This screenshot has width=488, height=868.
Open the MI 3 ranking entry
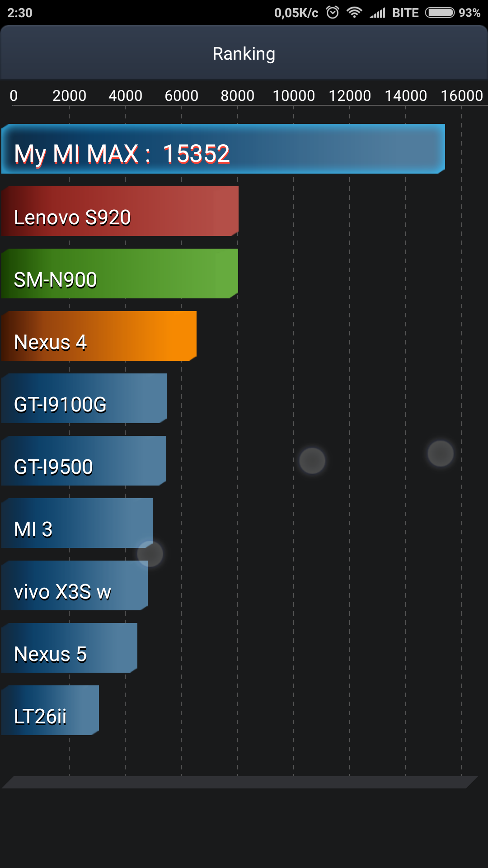(77, 523)
